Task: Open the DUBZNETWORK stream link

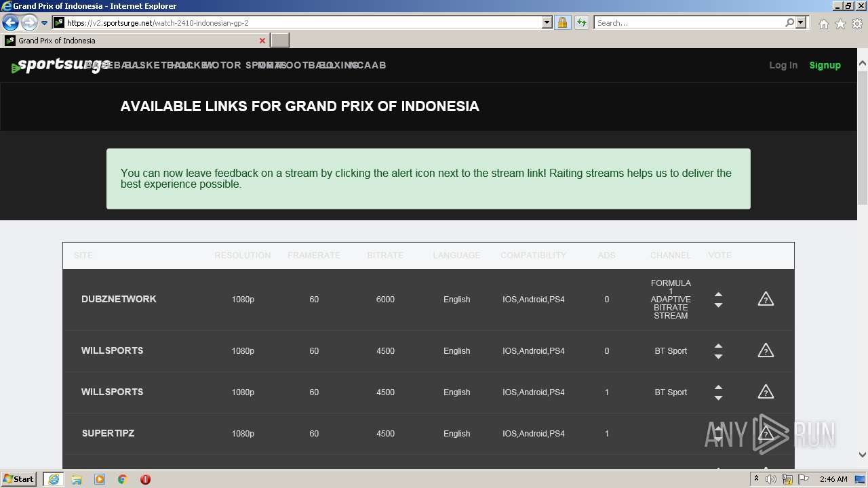Action: tap(119, 299)
